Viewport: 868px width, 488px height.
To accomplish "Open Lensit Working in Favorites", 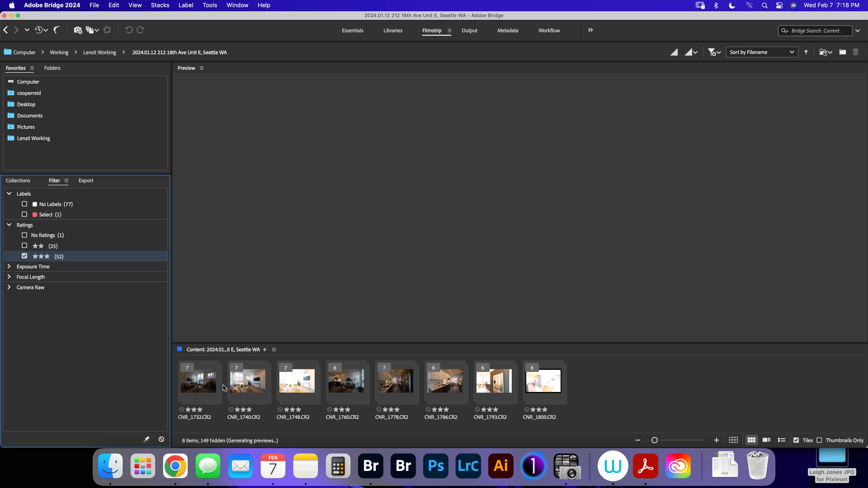I will pos(33,138).
